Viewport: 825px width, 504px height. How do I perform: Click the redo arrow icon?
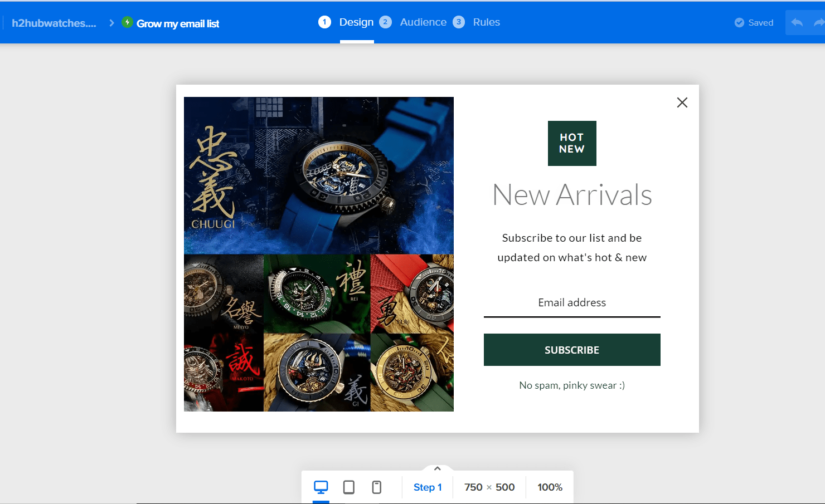(819, 23)
